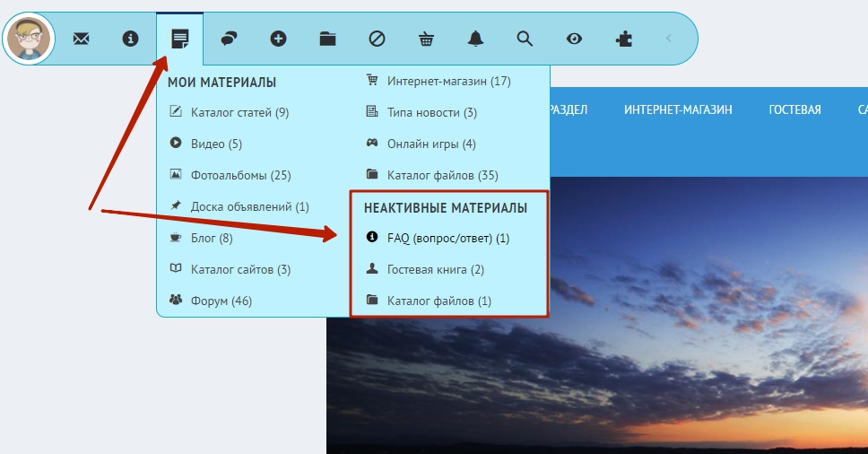Image resolution: width=868 pixels, height=454 pixels.
Task: Open the folder icon in top toolbar
Action: (327, 39)
